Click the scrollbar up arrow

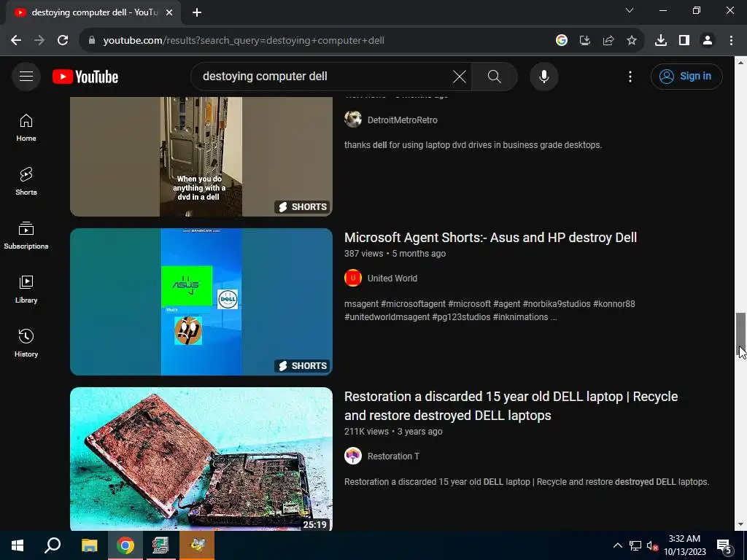point(740,63)
